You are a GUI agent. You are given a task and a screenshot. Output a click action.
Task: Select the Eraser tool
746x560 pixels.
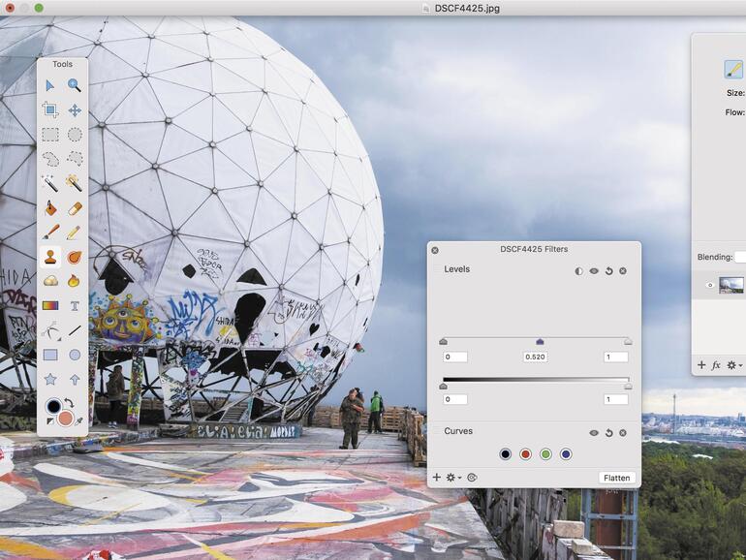(x=75, y=207)
